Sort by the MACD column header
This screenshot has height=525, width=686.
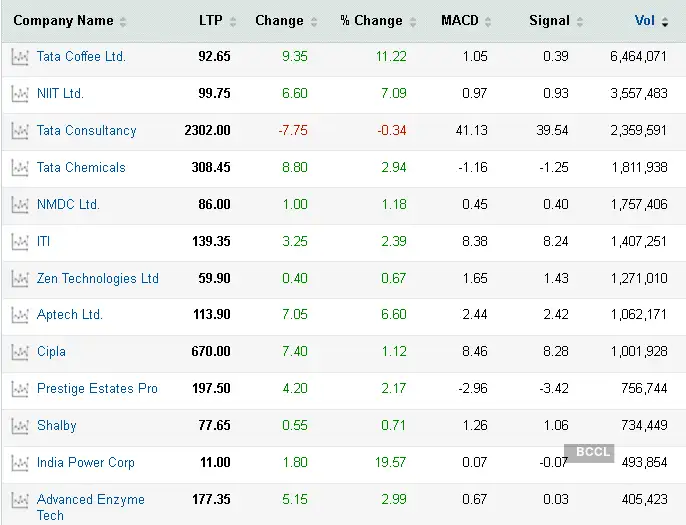[x=460, y=21]
